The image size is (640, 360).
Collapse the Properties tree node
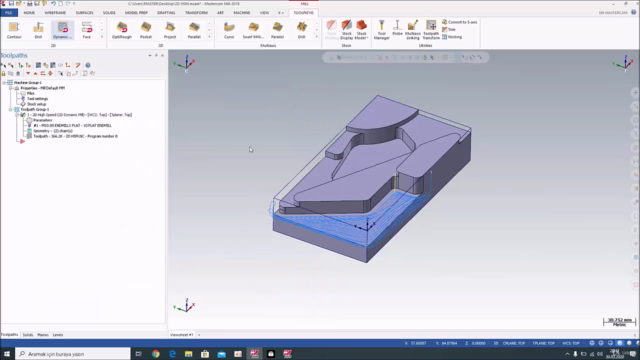tap(11, 88)
